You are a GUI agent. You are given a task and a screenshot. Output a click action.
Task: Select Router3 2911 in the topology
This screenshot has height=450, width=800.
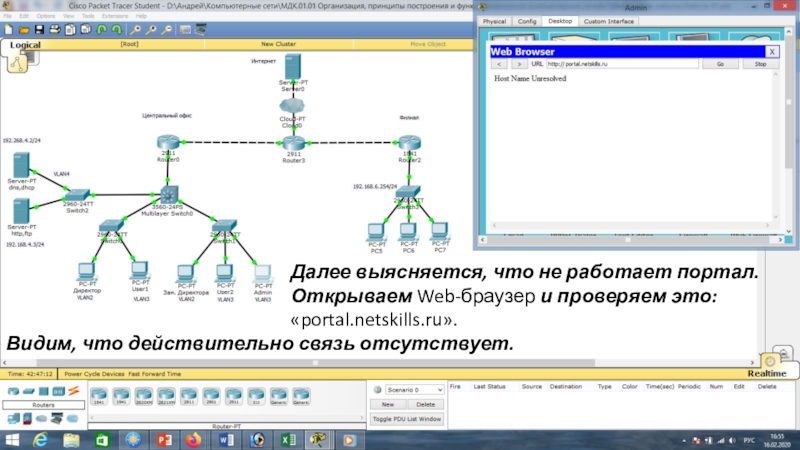(x=293, y=144)
